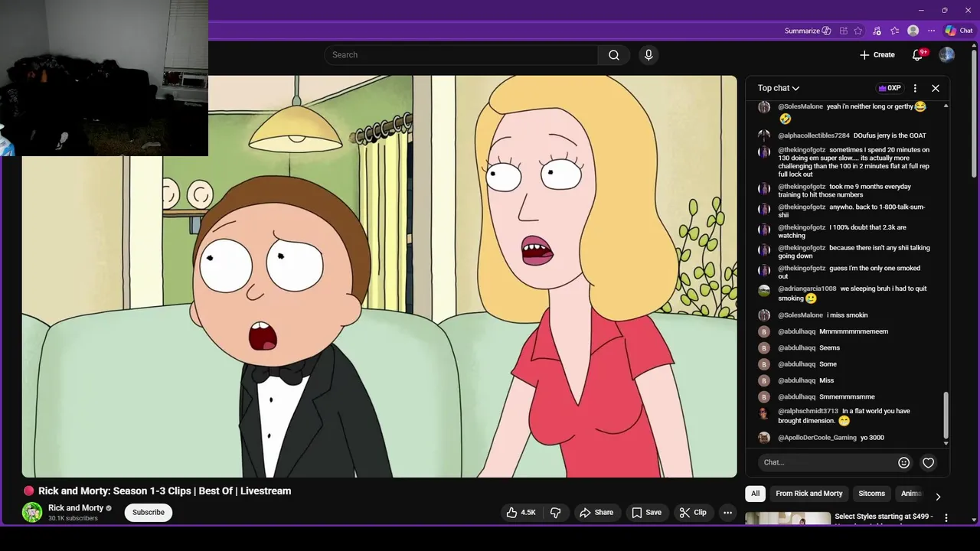The width and height of the screenshot is (980, 551).
Task: Click @ralphschmidt3713 chat avatar
Action: tap(763, 413)
